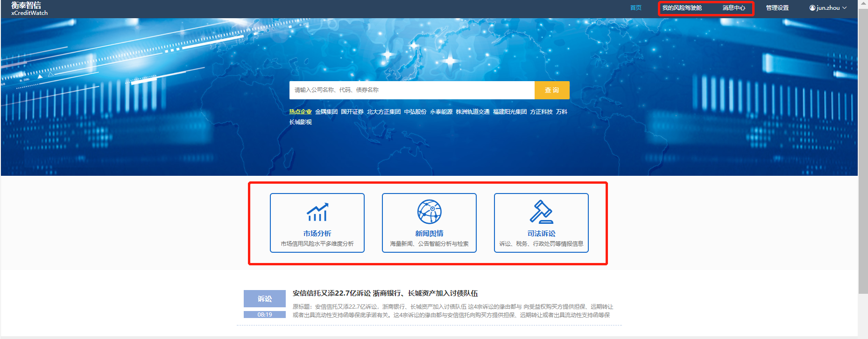This screenshot has height=339, width=868.
Task: Expand the jun.zhou account dropdown arrow
Action: 844,8
